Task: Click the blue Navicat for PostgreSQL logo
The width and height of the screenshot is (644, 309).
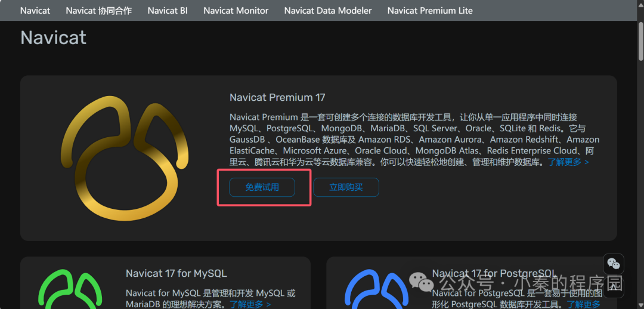Action: 377,289
